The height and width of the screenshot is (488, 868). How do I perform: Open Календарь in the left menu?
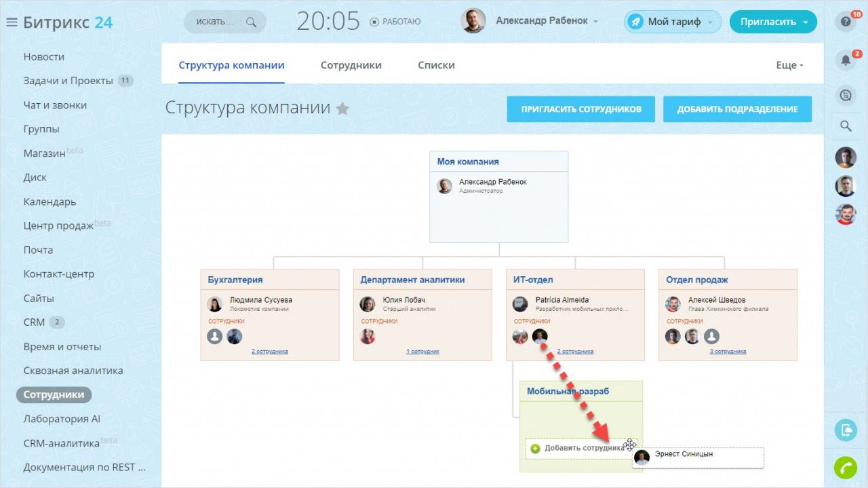pos(50,202)
